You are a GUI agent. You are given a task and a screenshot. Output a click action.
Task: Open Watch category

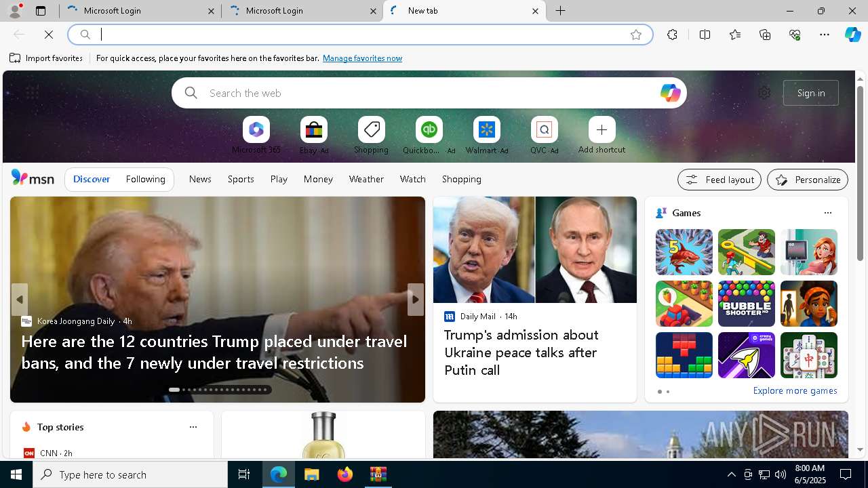(413, 179)
